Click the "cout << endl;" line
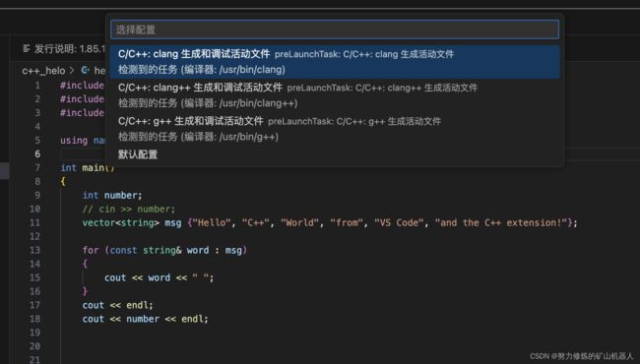Viewport: 640px width, 364px height. click(x=117, y=305)
